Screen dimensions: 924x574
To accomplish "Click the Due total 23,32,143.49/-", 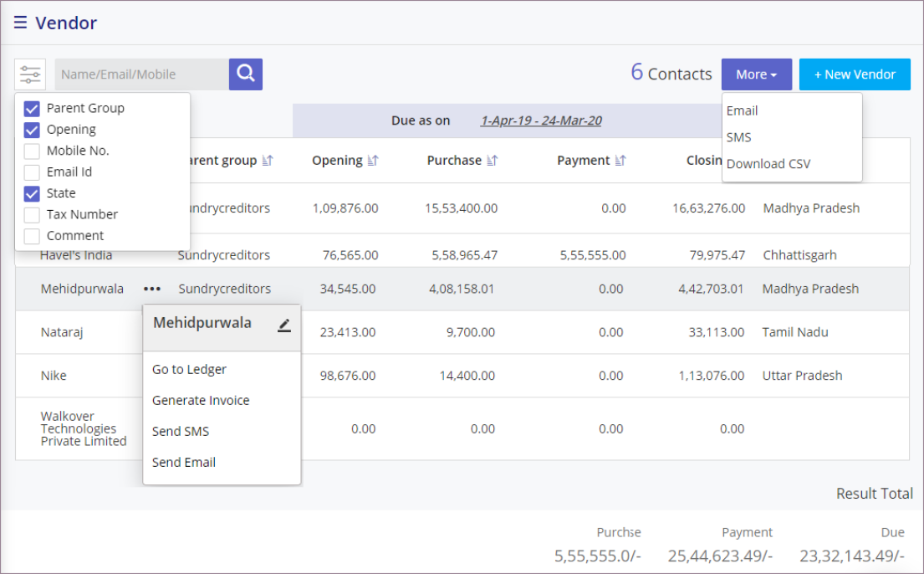I will 851,556.
